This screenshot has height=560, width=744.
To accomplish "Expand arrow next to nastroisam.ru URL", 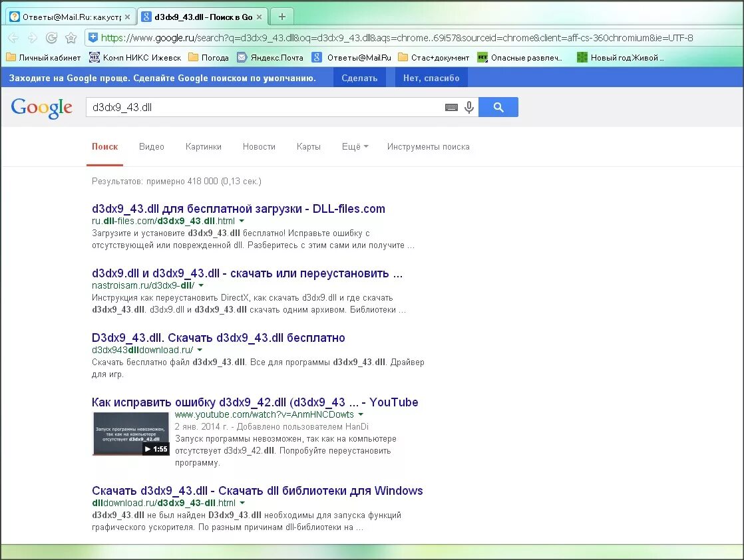I will (x=201, y=285).
